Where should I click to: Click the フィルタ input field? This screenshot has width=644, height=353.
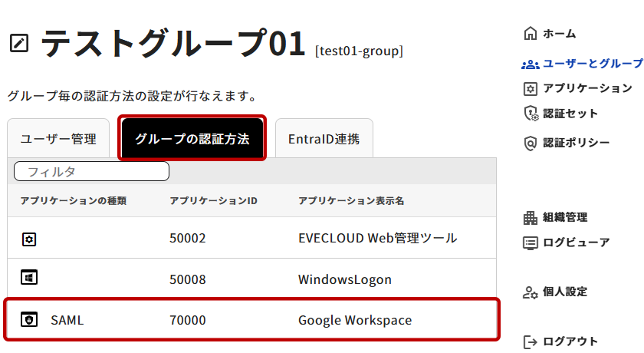click(x=92, y=171)
